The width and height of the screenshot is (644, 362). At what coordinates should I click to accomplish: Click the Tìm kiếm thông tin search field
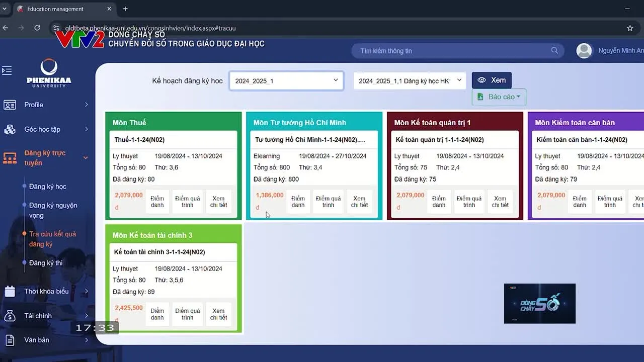point(453,51)
